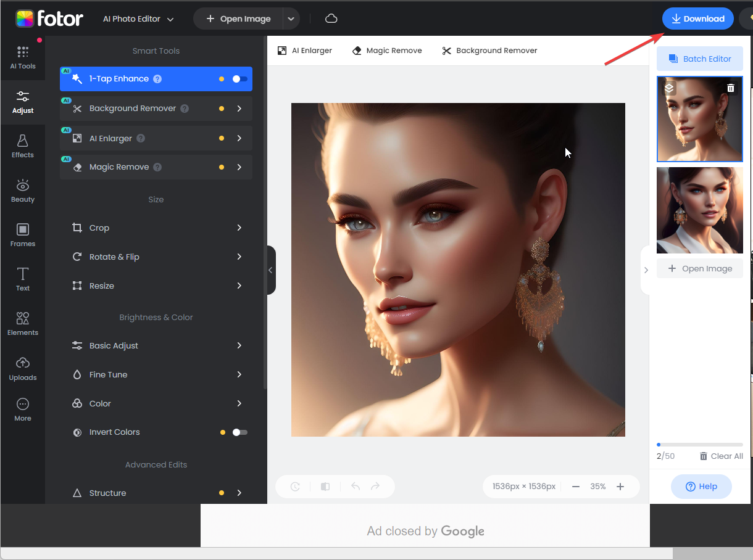
Task: Click the image count progress bar
Action: coord(700,445)
